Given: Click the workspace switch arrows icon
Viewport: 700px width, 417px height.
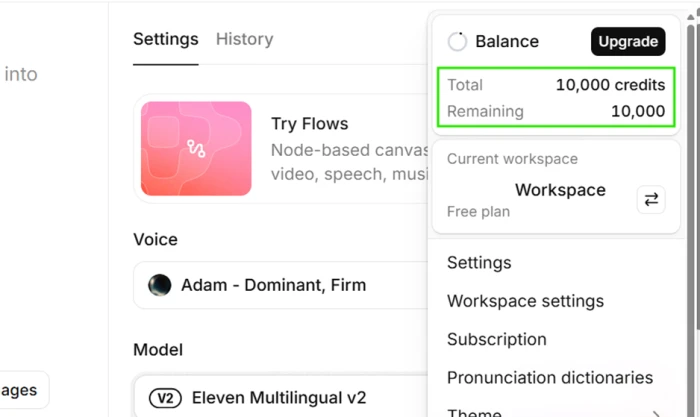Looking at the screenshot, I should pos(651,199).
